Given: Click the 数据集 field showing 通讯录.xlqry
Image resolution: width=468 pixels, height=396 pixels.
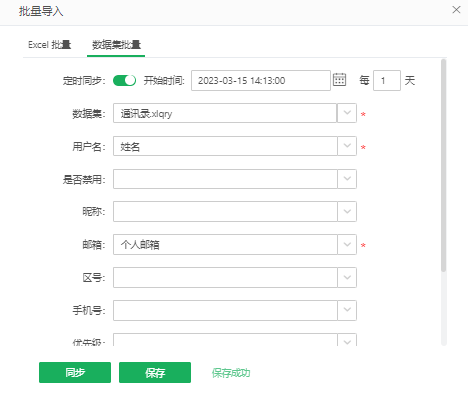Looking at the screenshot, I should (x=225, y=113).
